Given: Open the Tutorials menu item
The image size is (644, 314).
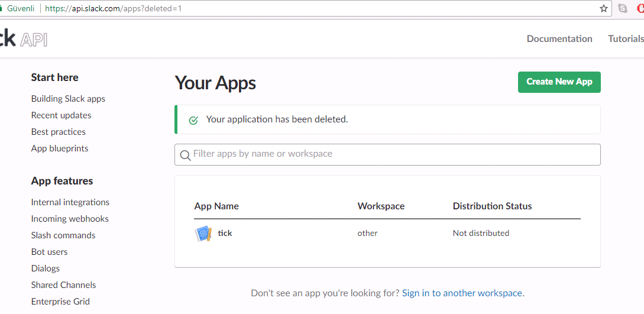Looking at the screenshot, I should click(626, 38).
